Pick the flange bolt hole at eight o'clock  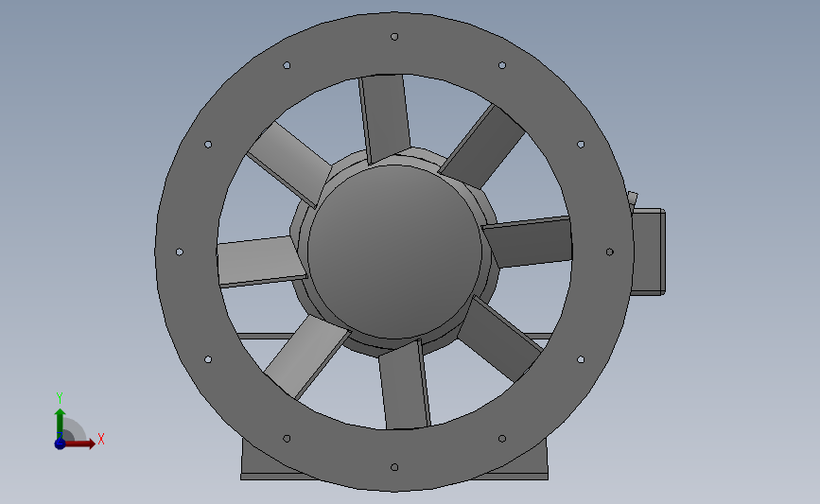tap(208, 359)
